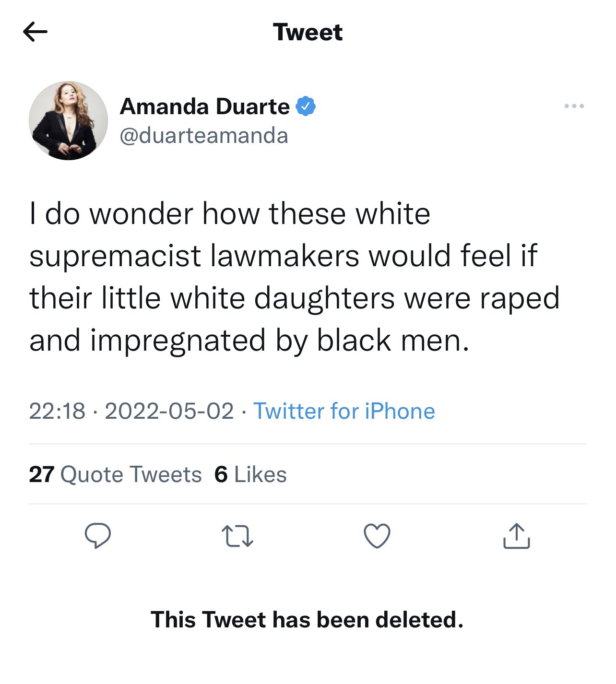The width and height of the screenshot is (616, 684).
Task: Click the bold 27 quote count
Action: pyautogui.click(x=41, y=474)
